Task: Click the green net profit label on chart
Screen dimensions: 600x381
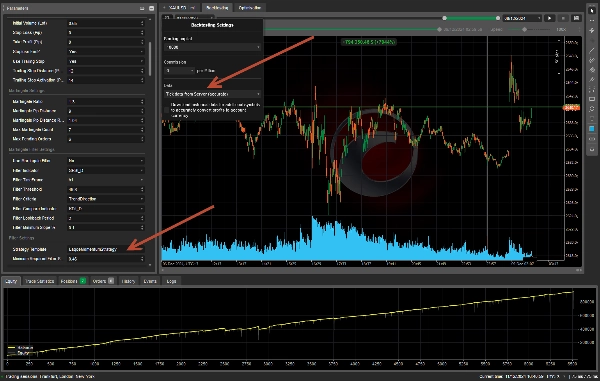Action: point(369,42)
